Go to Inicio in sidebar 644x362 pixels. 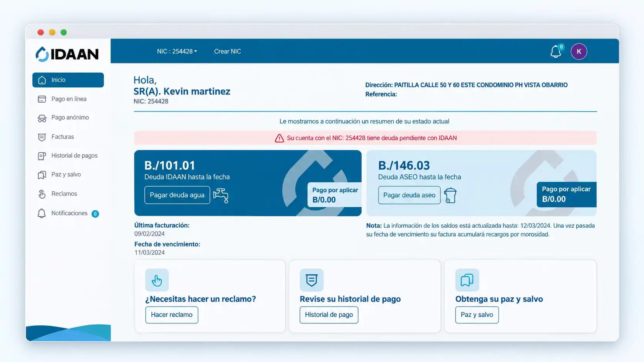click(x=68, y=80)
